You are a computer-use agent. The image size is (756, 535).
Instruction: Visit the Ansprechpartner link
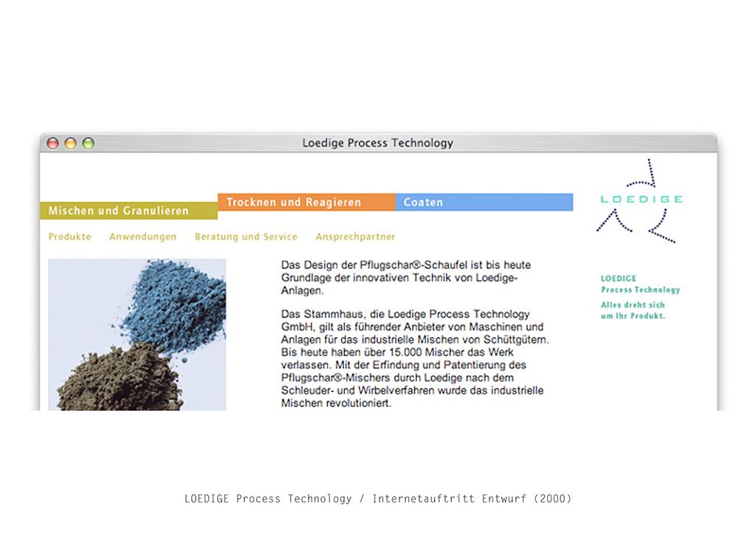[x=355, y=237]
